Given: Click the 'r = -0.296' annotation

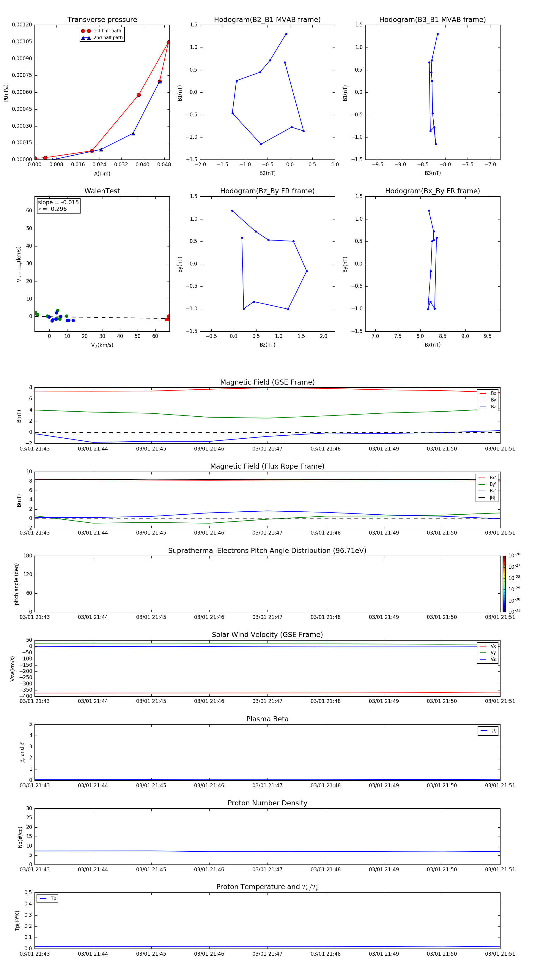Looking at the screenshot, I should click(53, 209).
